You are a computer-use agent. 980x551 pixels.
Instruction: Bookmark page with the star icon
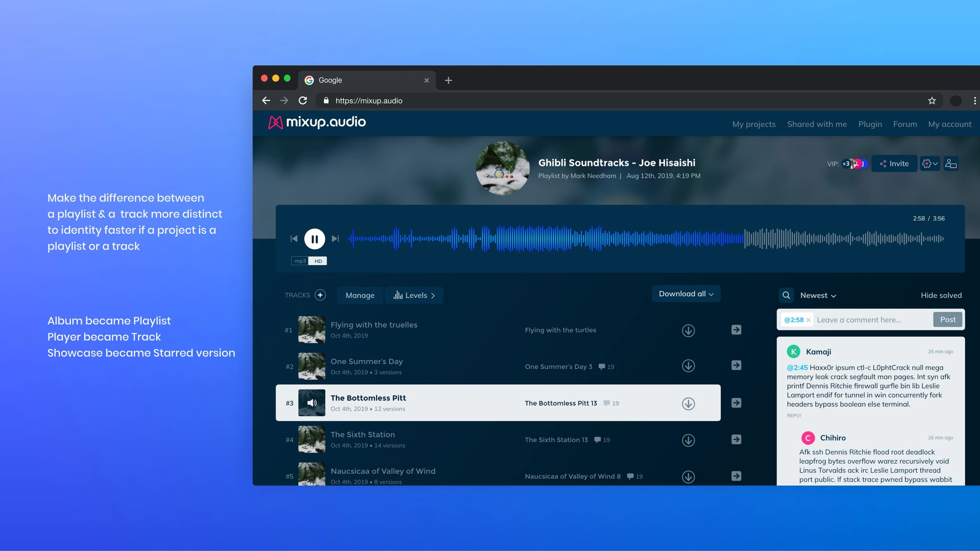click(x=932, y=100)
